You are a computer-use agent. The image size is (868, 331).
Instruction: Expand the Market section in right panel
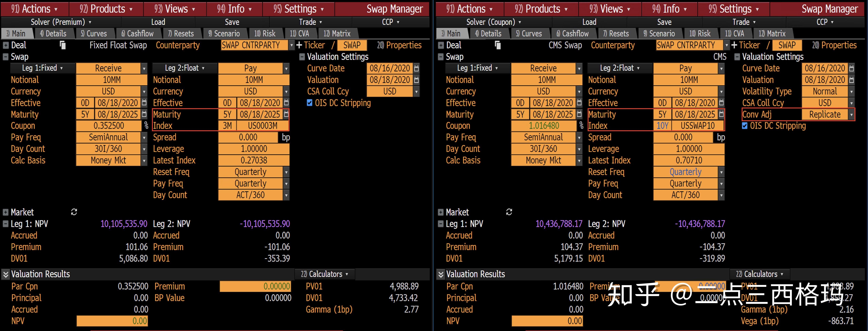click(440, 212)
